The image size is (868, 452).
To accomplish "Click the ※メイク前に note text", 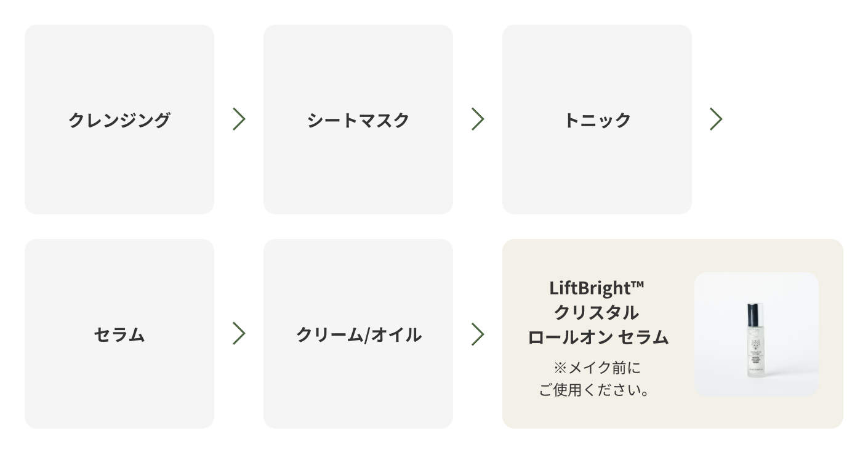I will [597, 368].
